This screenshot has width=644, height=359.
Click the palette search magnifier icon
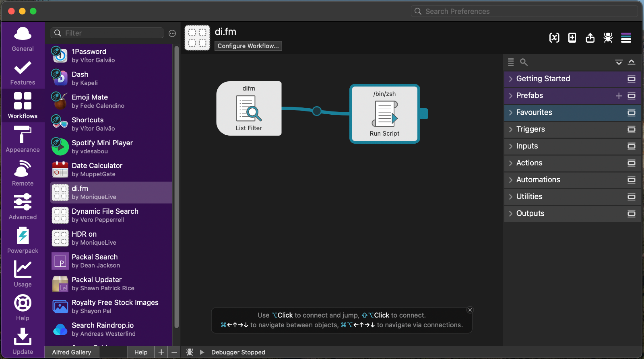pos(524,62)
